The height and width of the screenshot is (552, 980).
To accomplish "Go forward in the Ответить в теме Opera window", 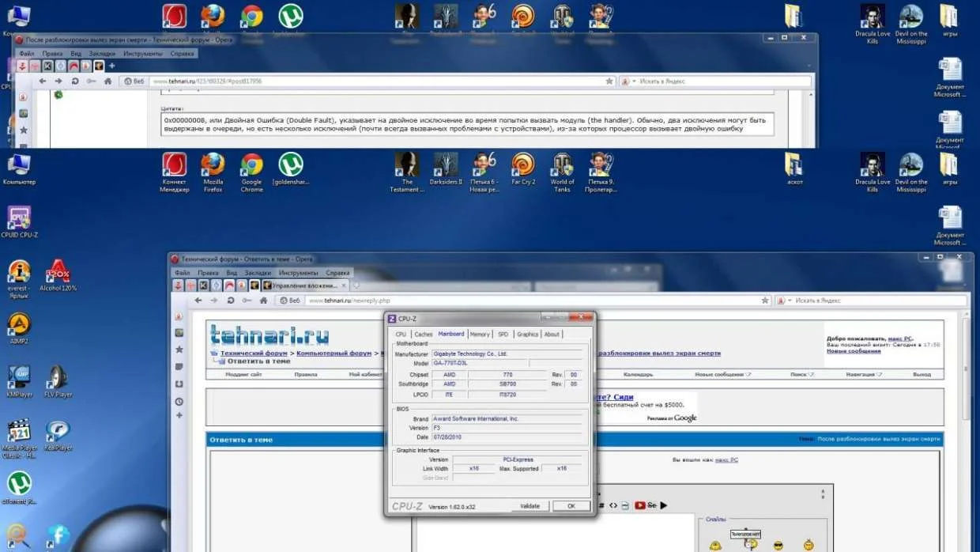I will [x=214, y=301].
